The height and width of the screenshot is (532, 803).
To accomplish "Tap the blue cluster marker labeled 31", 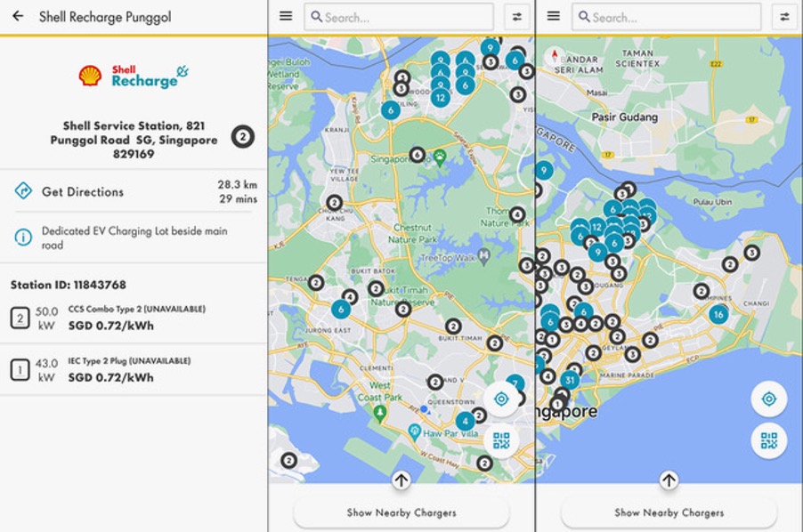I will point(571,380).
